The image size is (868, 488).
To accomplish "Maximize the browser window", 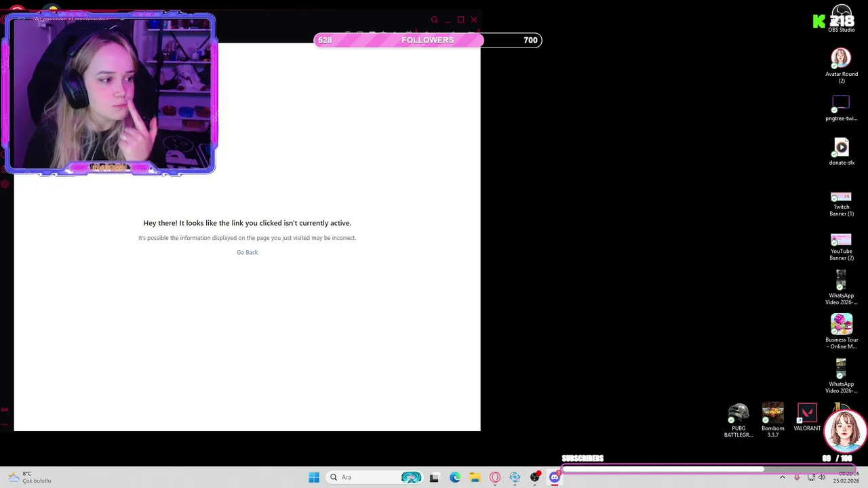I will click(460, 20).
